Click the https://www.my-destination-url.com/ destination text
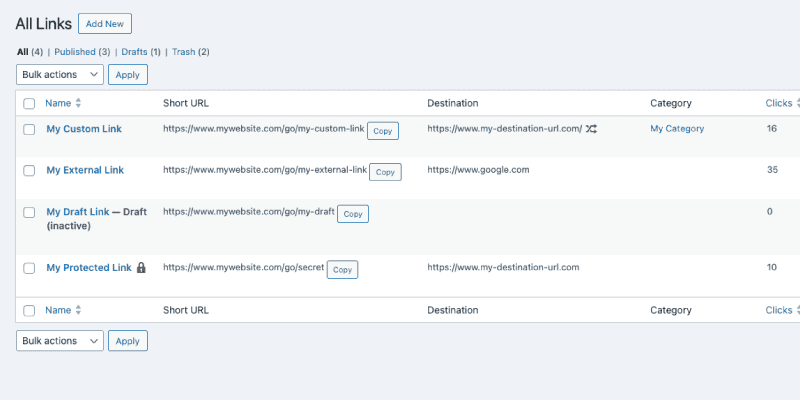Image resolution: width=800 pixels, height=400 pixels. pyautogui.click(x=505, y=129)
